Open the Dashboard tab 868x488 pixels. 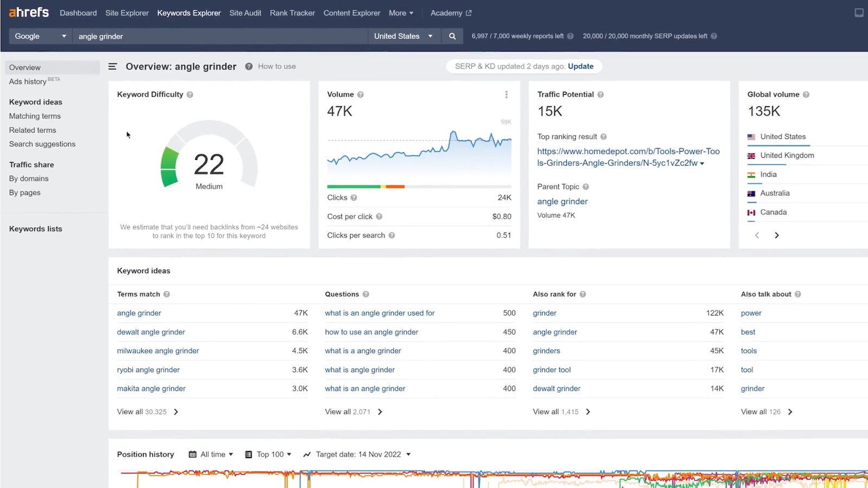78,13
